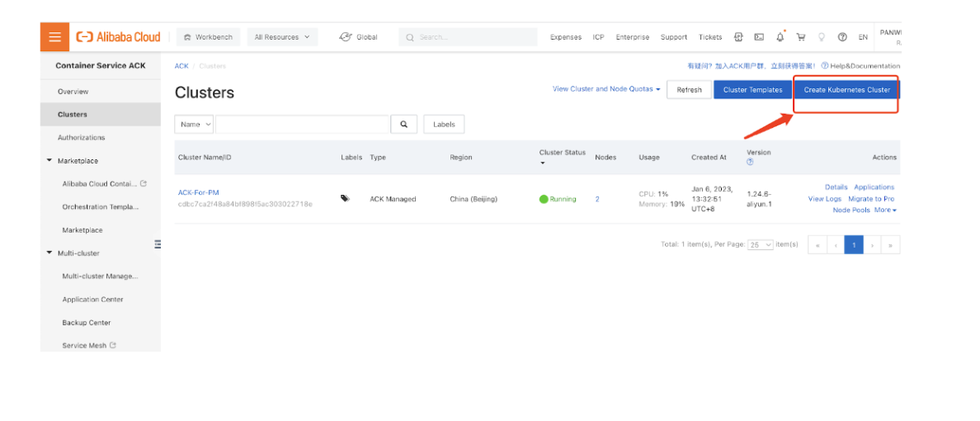Click Create Kubernetes Cluster button
Screen dimensions: 980x421
click(x=846, y=90)
